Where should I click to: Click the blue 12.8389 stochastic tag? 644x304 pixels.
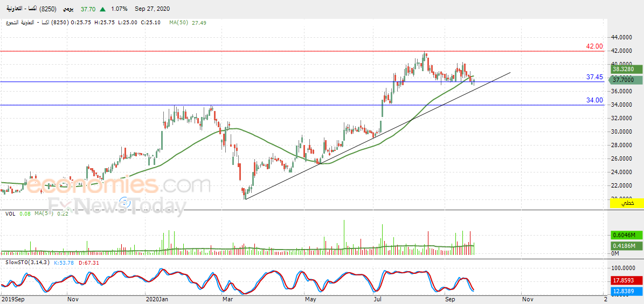[x=626, y=291]
